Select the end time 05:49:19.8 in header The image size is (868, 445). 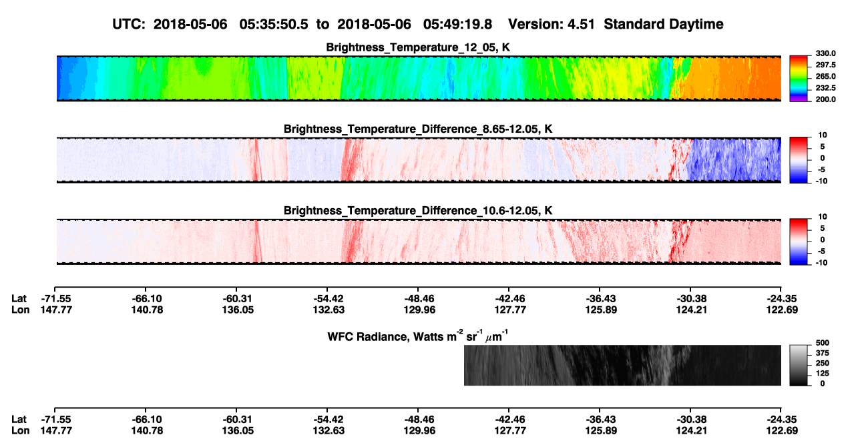pyautogui.click(x=458, y=24)
